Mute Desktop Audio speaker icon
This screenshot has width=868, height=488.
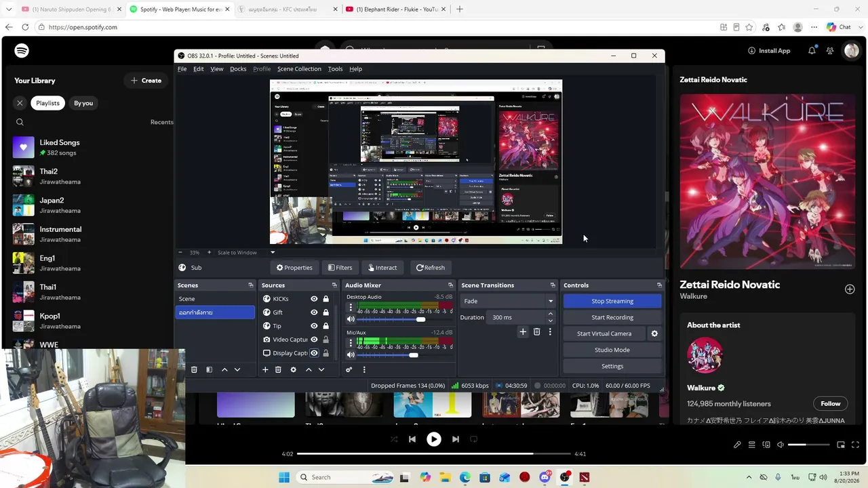pyautogui.click(x=351, y=319)
